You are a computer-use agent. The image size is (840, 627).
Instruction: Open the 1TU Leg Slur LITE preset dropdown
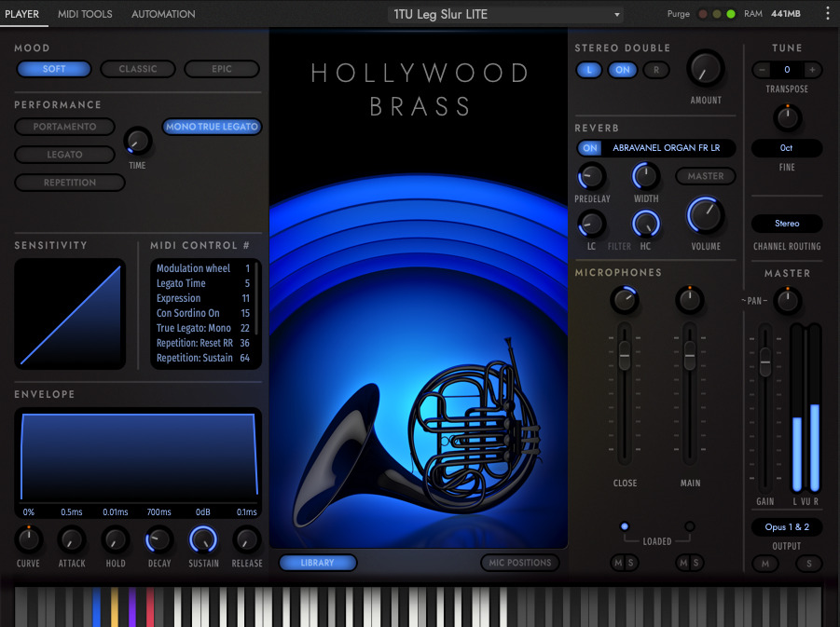(506, 14)
